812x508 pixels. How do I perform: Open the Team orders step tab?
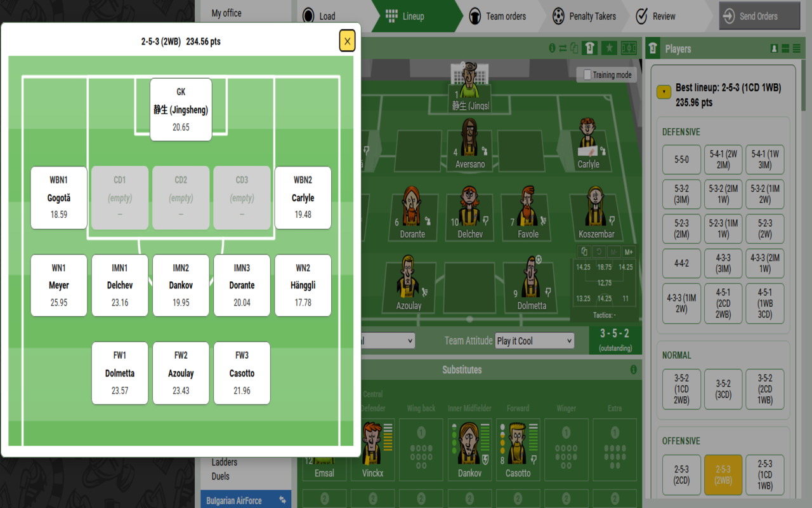497,16
